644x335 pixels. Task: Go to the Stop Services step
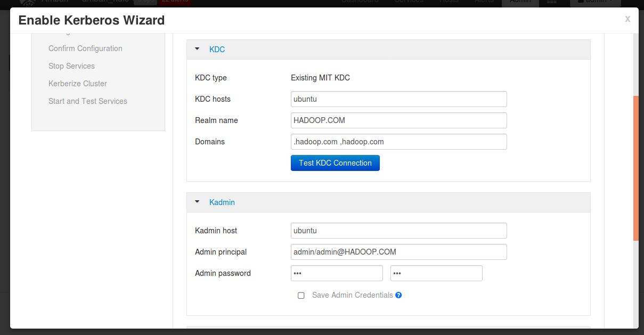(x=71, y=66)
